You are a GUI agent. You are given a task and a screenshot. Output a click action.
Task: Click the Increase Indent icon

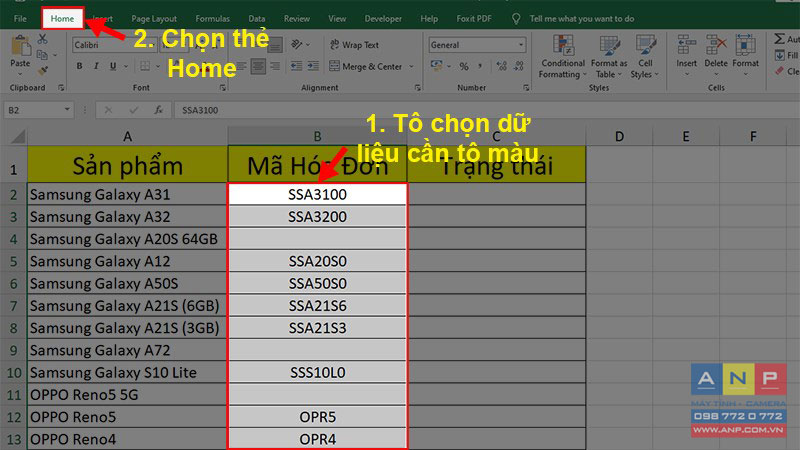click(313, 66)
